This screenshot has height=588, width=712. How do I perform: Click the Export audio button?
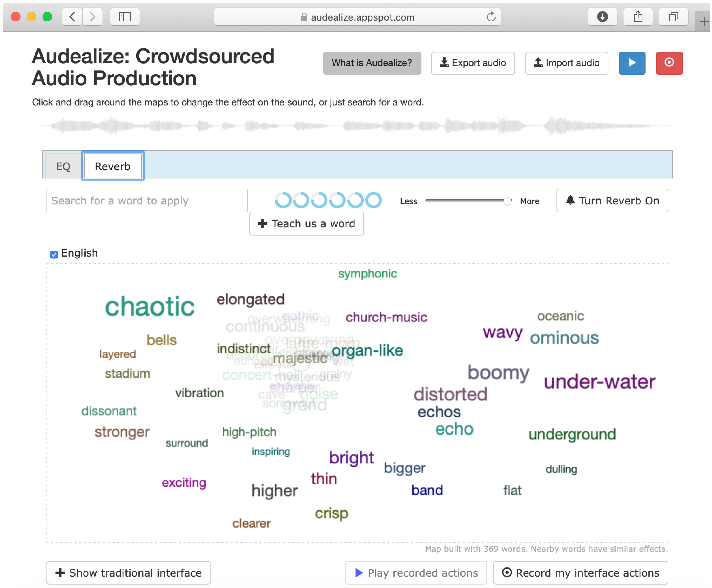pos(472,63)
